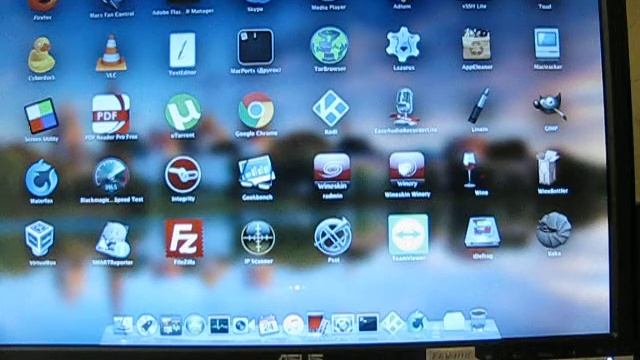
Task: Click the Launchpad rocket in the Dock
Action: point(147,325)
